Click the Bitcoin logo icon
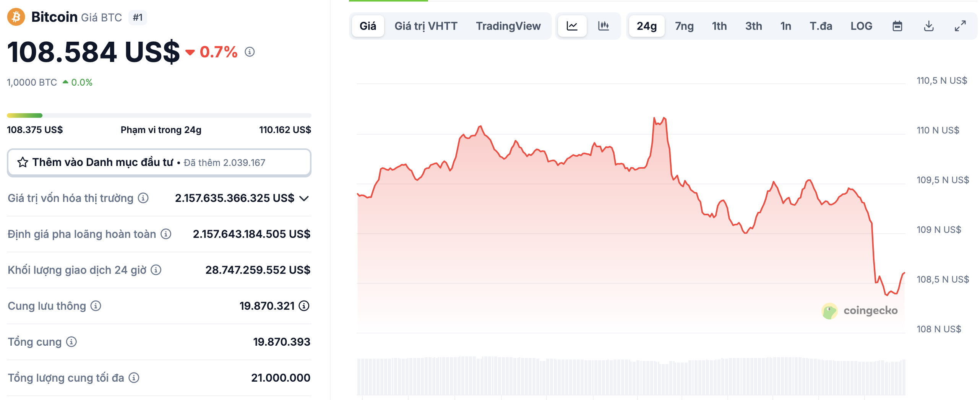The height and width of the screenshot is (400, 980). click(15, 16)
